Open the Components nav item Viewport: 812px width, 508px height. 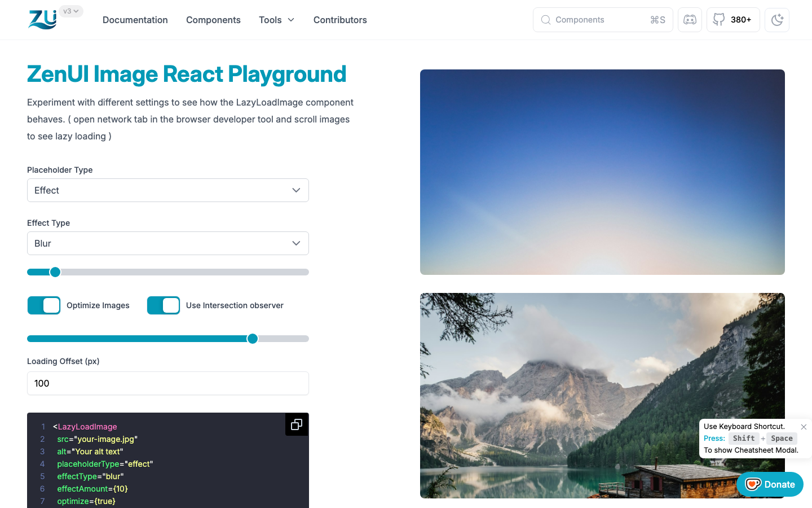click(213, 20)
